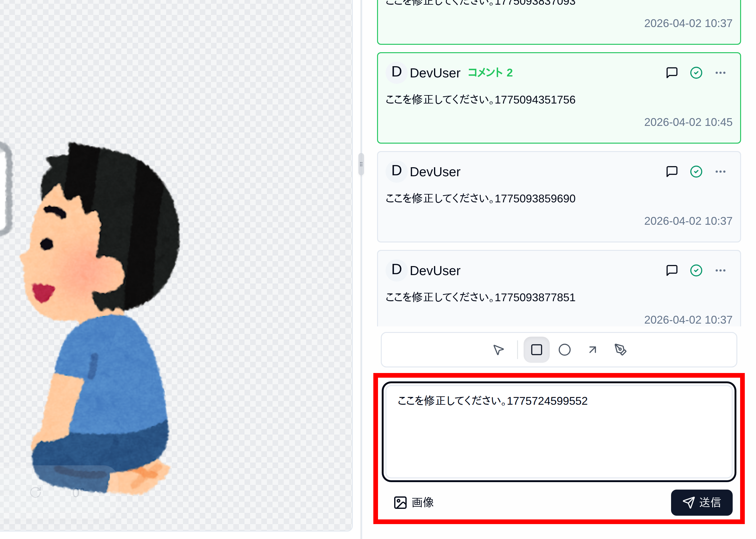Open reply bubble on コメント 2 card
756x539 pixels.
pos(671,72)
